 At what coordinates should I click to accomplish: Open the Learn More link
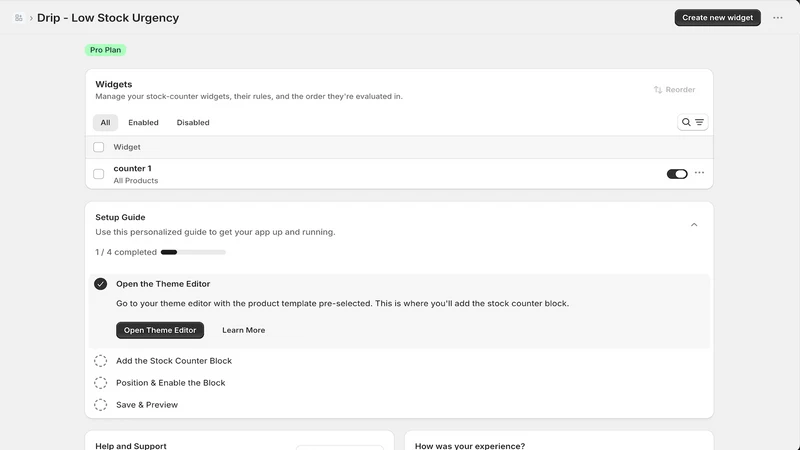click(243, 330)
